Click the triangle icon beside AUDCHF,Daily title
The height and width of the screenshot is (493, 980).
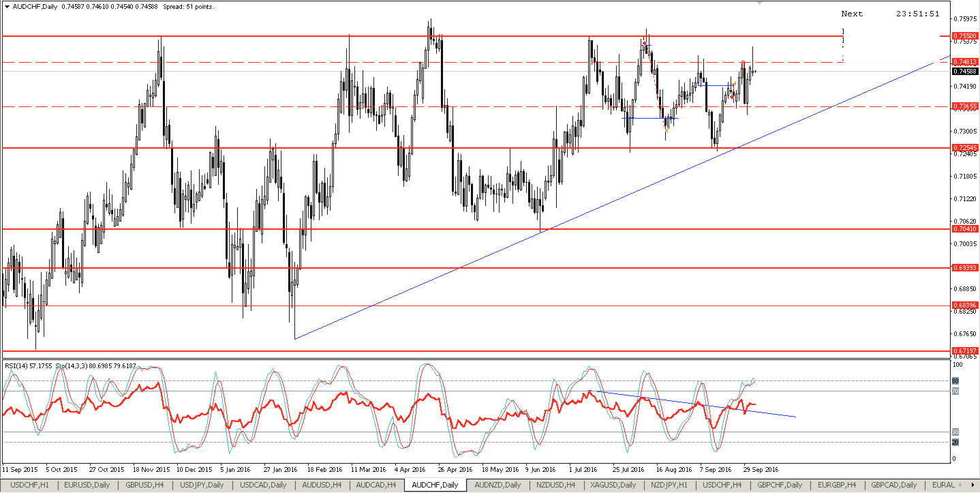(6, 6)
